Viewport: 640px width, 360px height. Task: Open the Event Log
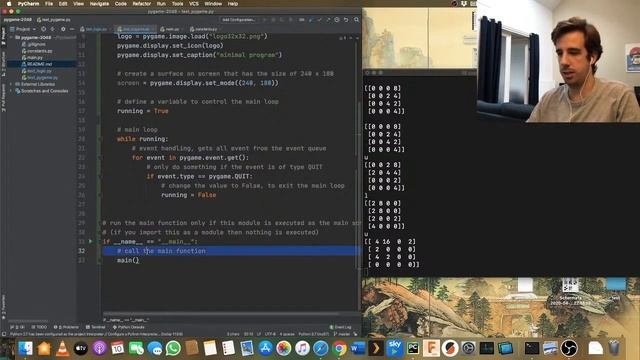point(340,327)
